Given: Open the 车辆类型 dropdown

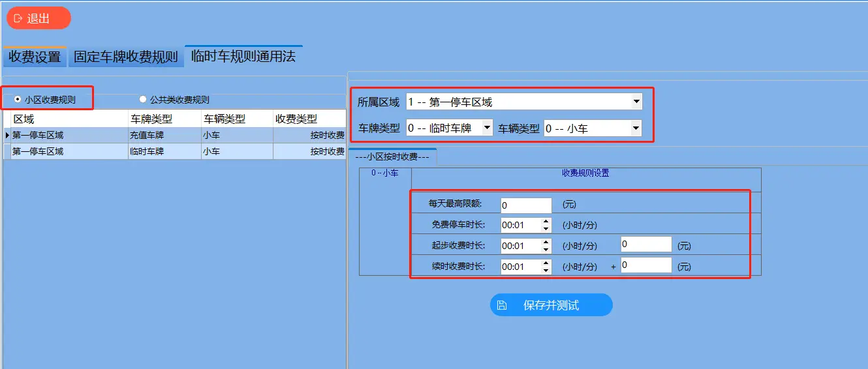Looking at the screenshot, I should 593,128.
